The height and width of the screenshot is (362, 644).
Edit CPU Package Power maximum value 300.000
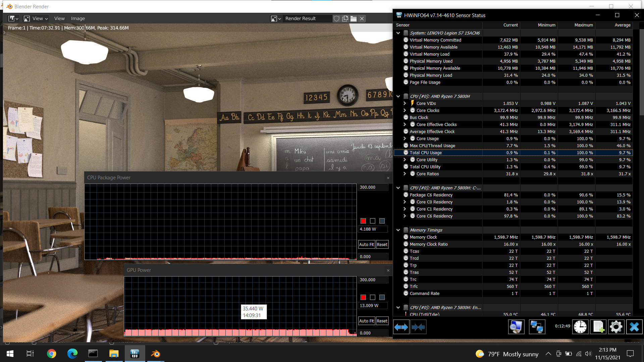coord(373,187)
